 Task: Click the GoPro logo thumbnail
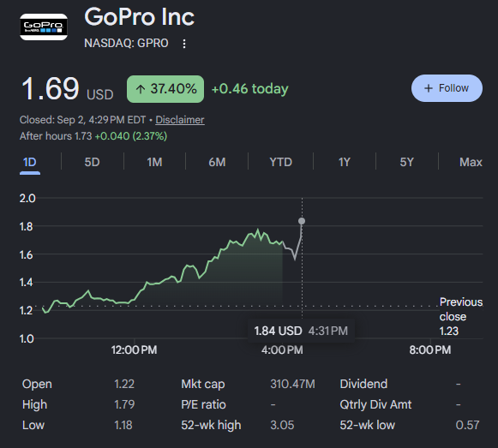coord(44,27)
